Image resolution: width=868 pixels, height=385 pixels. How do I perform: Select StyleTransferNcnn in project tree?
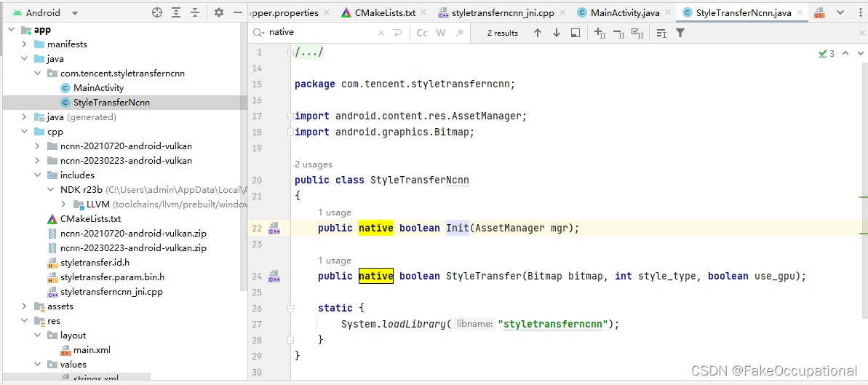[111, 103]
